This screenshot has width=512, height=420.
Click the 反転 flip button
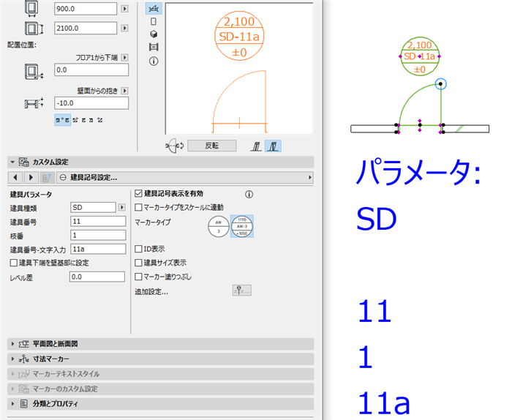click(x=212, y=146)
